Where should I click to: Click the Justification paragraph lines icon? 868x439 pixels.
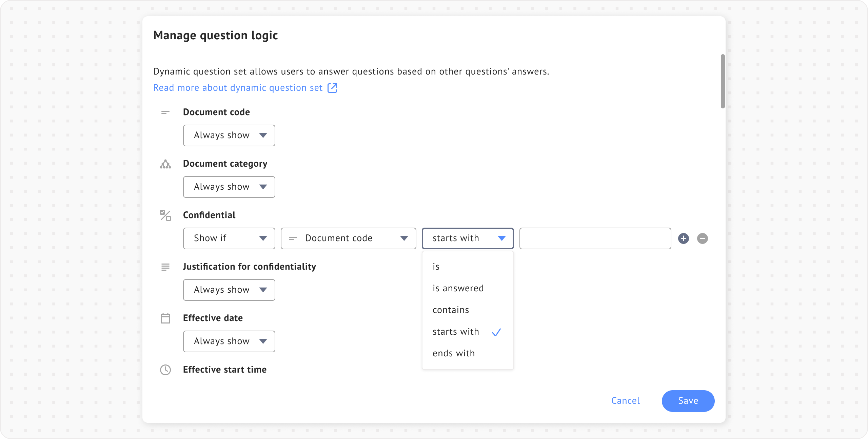pos(165,267)
